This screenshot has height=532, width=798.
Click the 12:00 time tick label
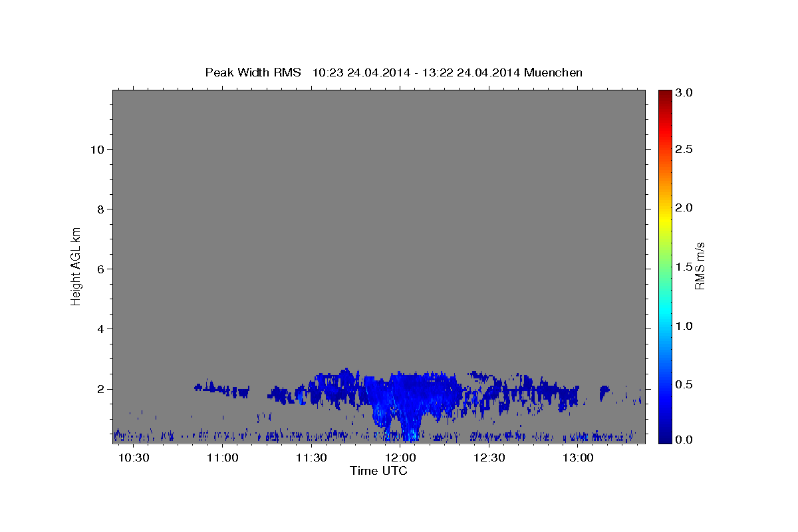[x=401, y=458]
